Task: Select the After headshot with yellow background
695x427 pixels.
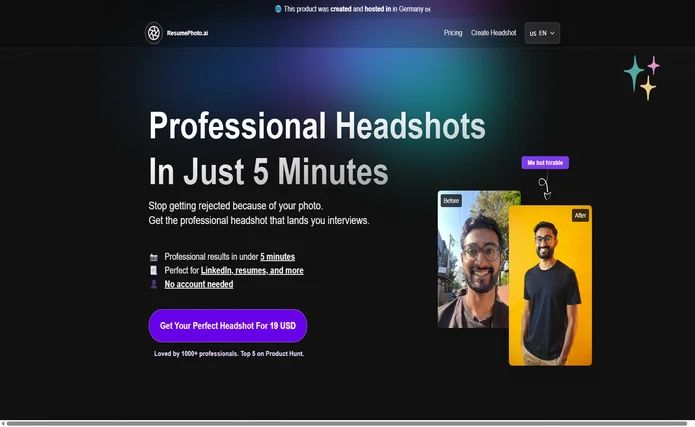Action: 550,290
